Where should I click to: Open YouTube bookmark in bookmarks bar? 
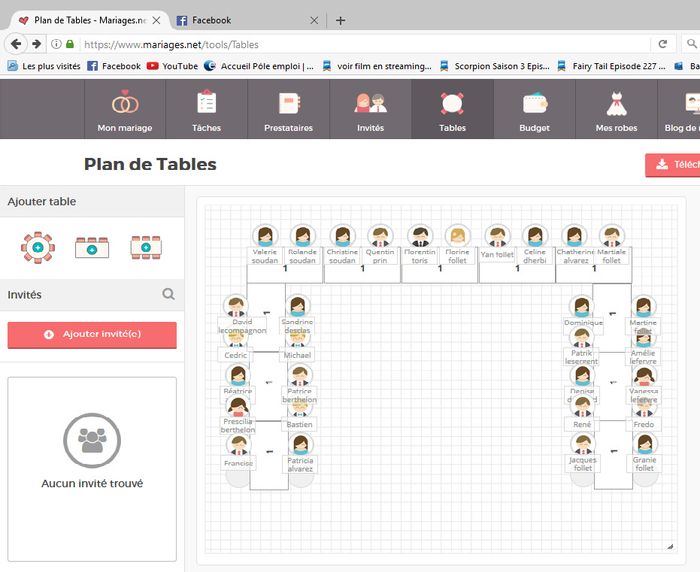click(x=172, y=66)
